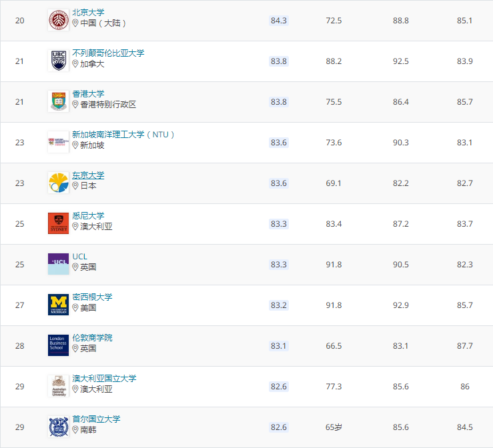The height and width of the screenshot is (448, 493).
Task: Click the Seoul National University crest
Action: tap(58, 427)
